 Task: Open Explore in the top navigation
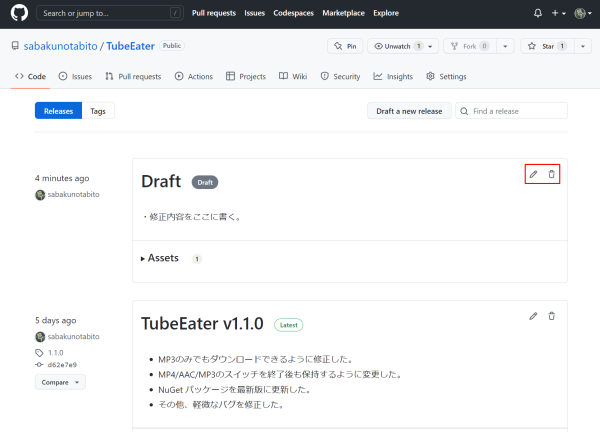pos(386,13)
